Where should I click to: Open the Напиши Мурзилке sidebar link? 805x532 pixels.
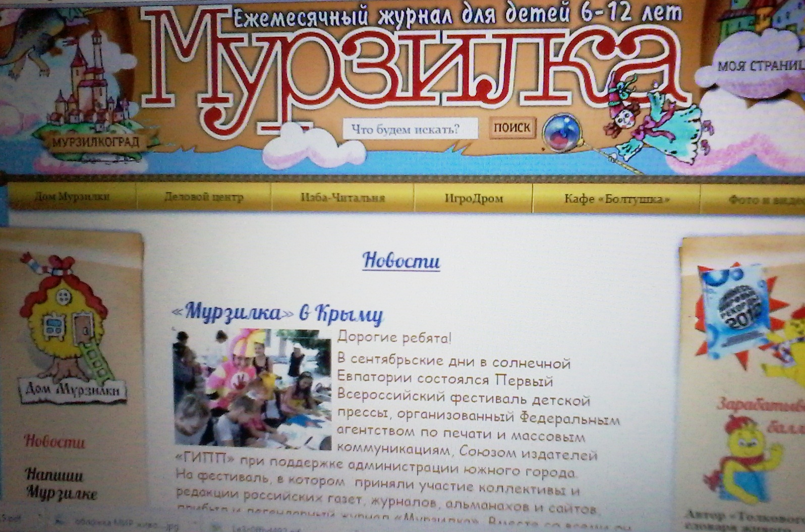(61, 484)
